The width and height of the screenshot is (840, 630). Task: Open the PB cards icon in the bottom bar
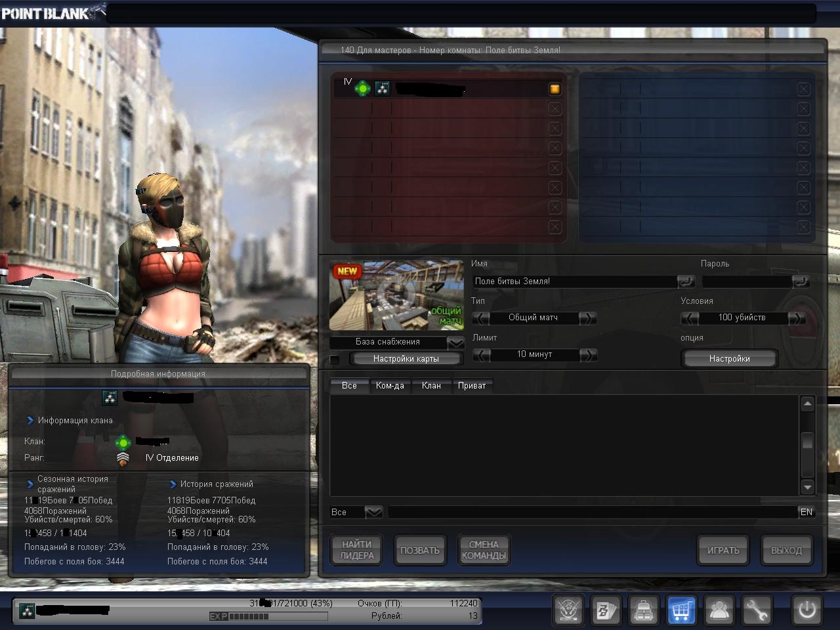click(604, 610)
